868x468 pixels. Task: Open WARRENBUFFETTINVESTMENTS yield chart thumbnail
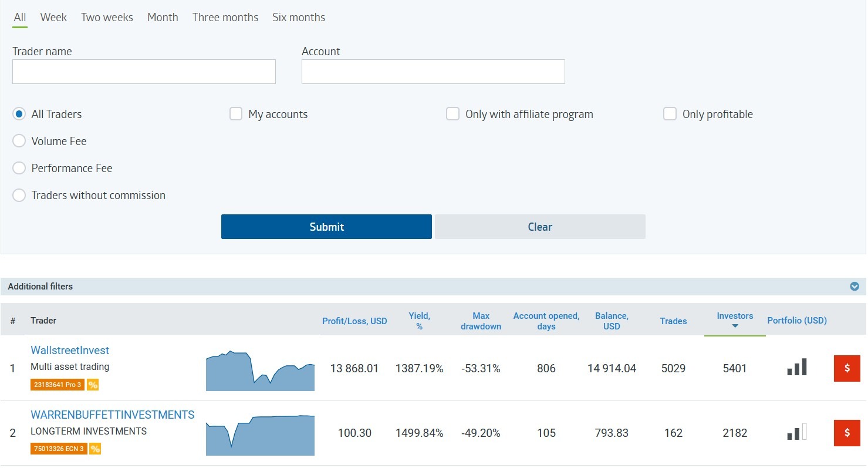(x=260, y=435)
